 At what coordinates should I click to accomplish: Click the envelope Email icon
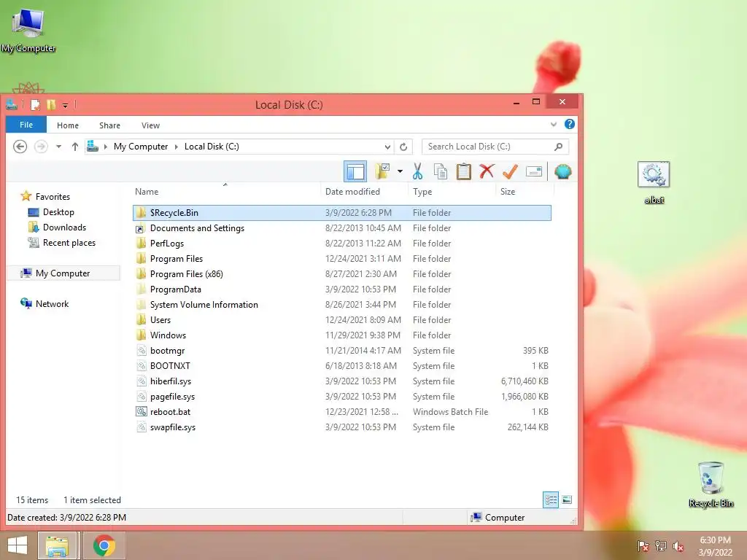534,171
